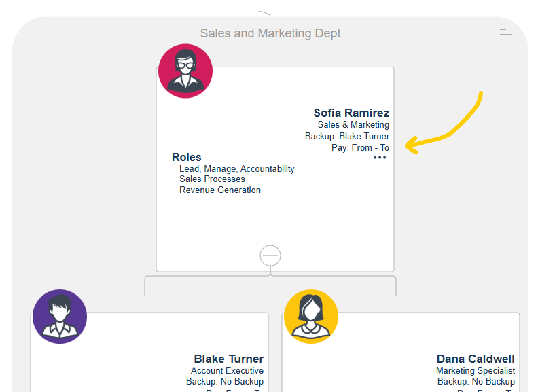Open the three-dots menu on Sofia's card
Image resolution: width=538 pixels, height=392 pixels.
pyautogui.click(x=380, y=158)
